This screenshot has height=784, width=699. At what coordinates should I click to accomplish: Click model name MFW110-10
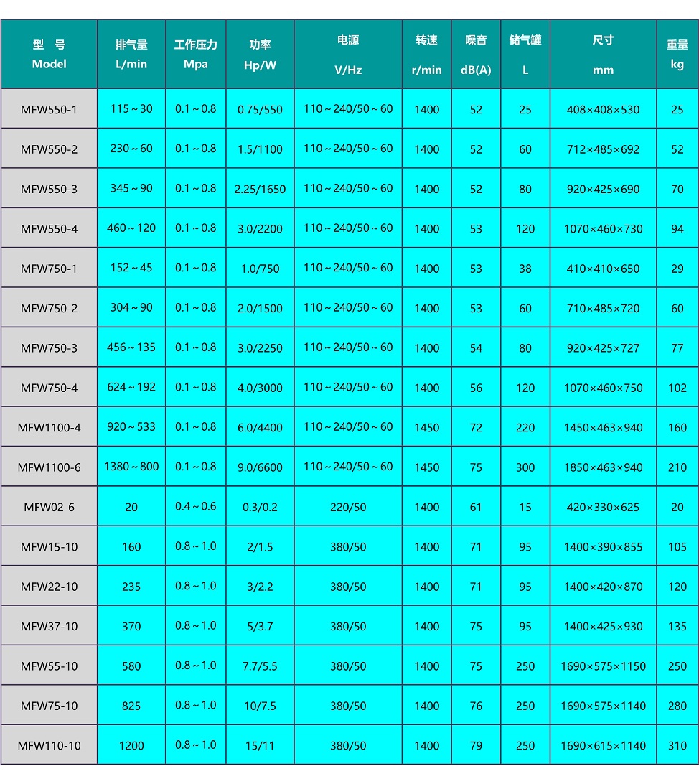(49, 745)
